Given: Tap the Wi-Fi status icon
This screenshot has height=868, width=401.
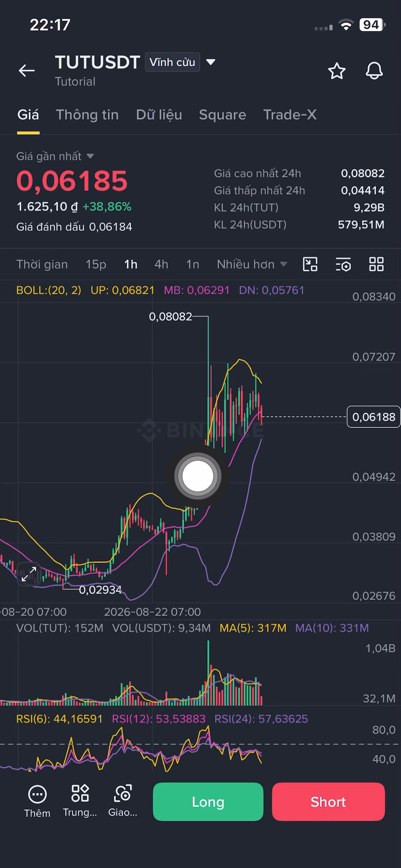Looking at the screenshot, I should click(346, 25).
